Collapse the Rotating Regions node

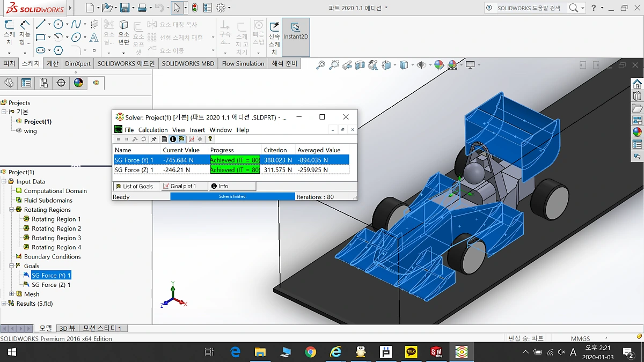[12, 210]
